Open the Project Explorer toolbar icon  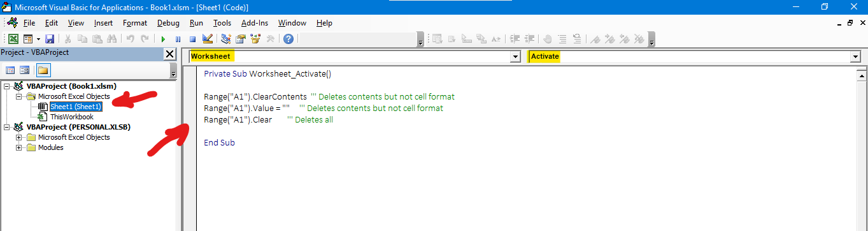(226, 39)
